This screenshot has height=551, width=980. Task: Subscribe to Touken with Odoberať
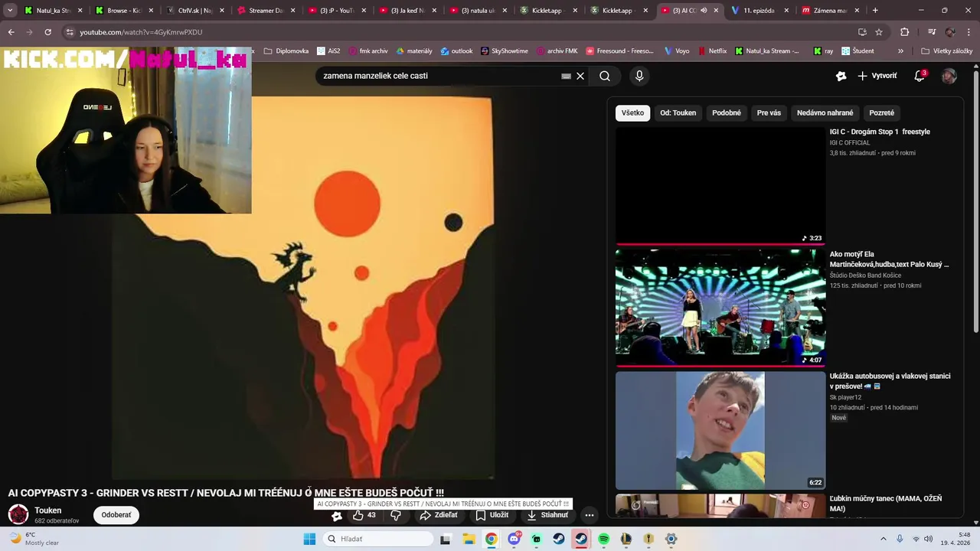pos(116,515)
